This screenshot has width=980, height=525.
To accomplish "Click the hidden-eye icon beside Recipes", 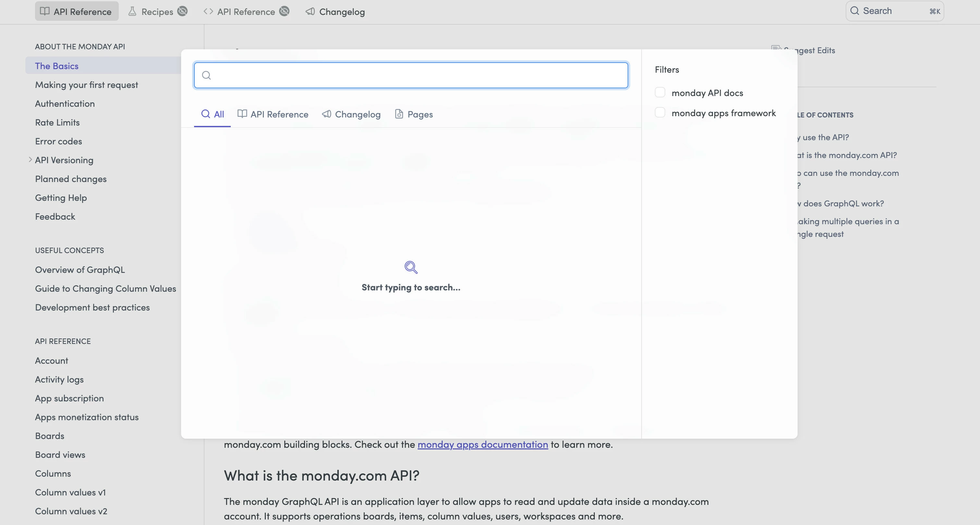I will click(x=183, y=11).
